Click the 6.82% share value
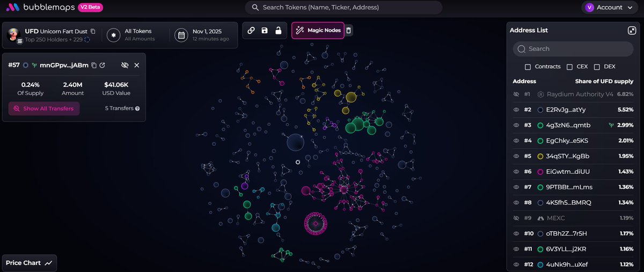Image resolution: width=644 pixels, height=272 pixels. [x=625, y=94]
